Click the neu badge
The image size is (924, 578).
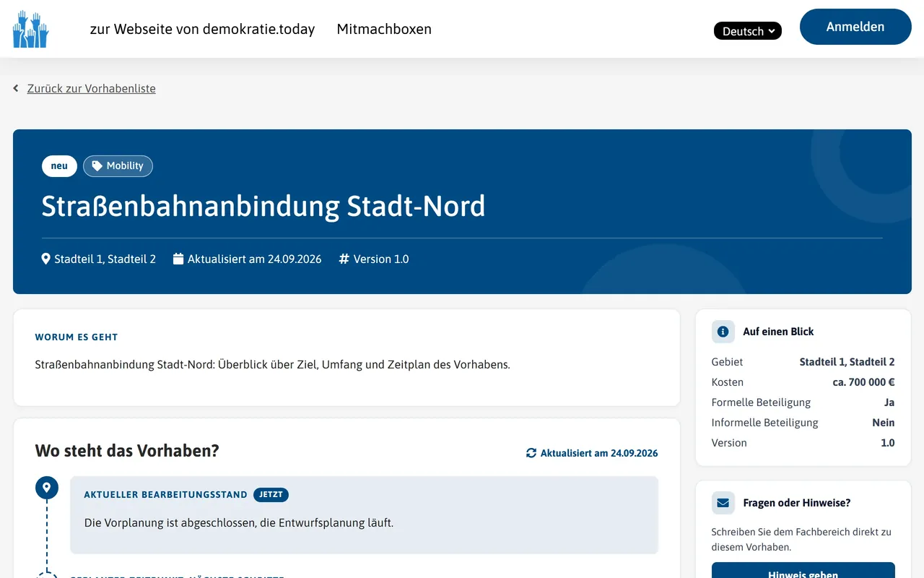(x=59, y=166)
